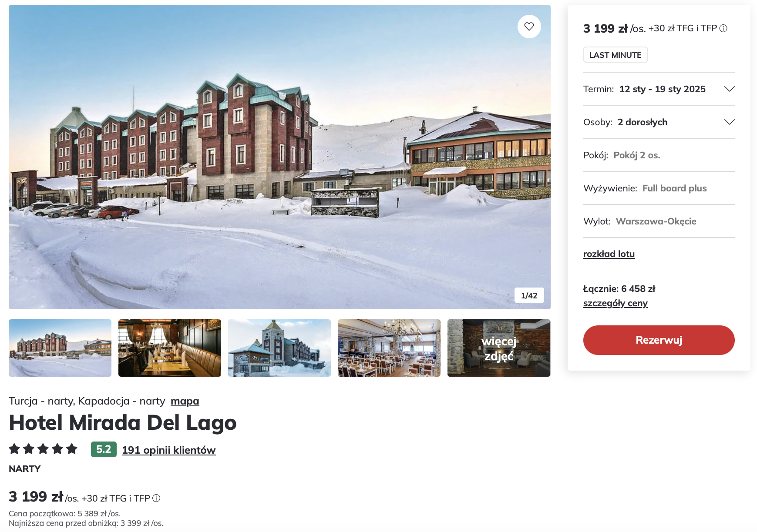The image size is (757, 532).
Task: Open TFG and TFP info icon in booking panel
Action: pos(723,28)
